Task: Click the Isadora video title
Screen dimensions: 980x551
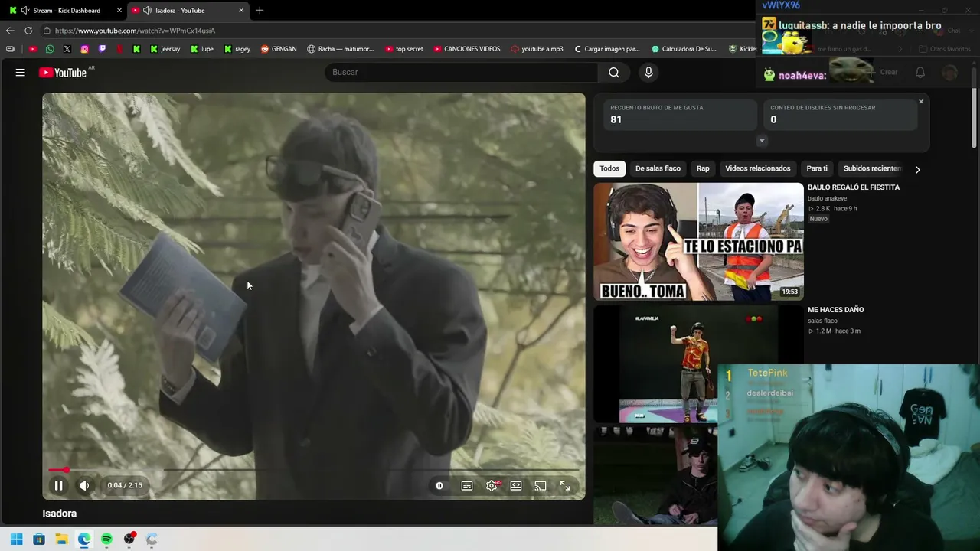Action: (x=60, y=514)
